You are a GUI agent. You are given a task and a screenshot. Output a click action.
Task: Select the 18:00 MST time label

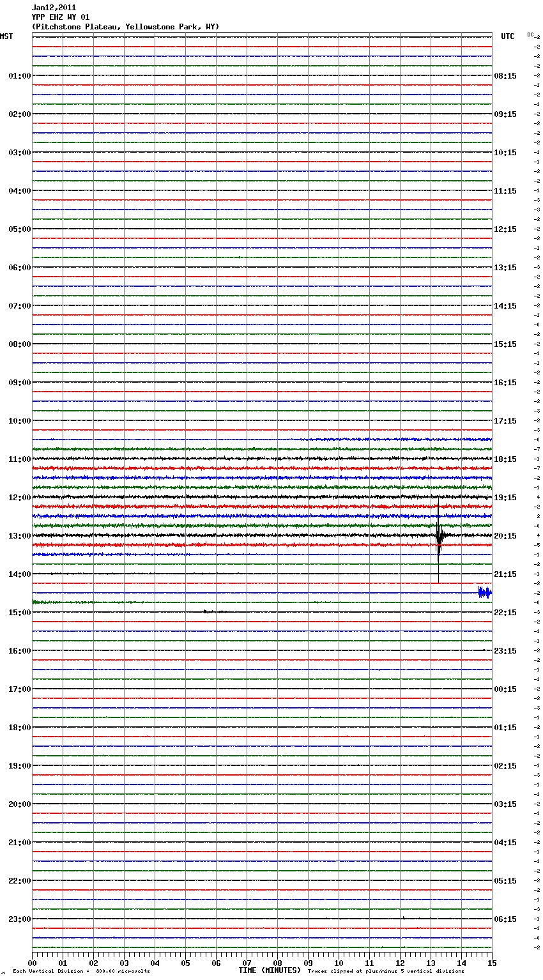pos(19,728)
